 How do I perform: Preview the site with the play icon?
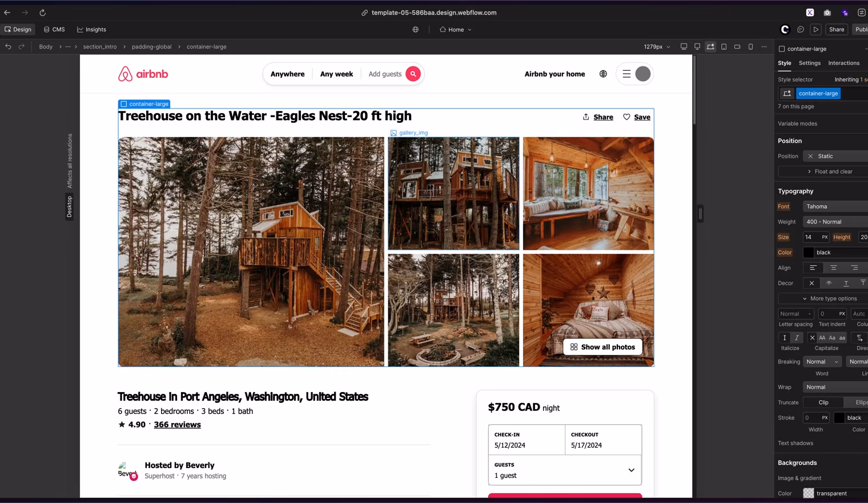816,30
